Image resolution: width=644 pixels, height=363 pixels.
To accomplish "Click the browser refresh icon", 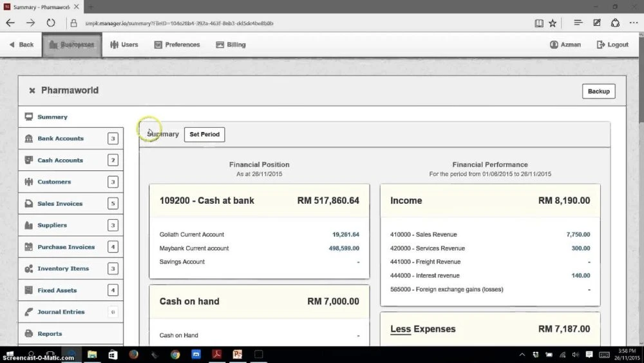I will (x=50, y=23).
